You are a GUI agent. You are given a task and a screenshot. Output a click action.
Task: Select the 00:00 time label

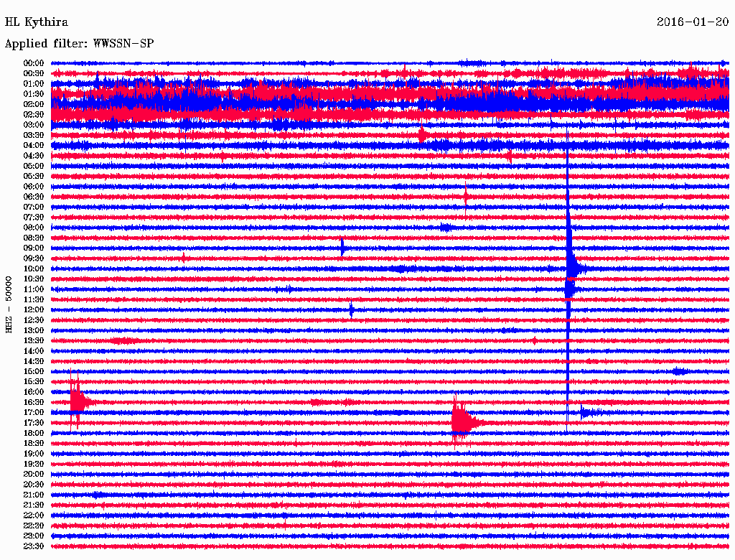[x=34, y=63]
